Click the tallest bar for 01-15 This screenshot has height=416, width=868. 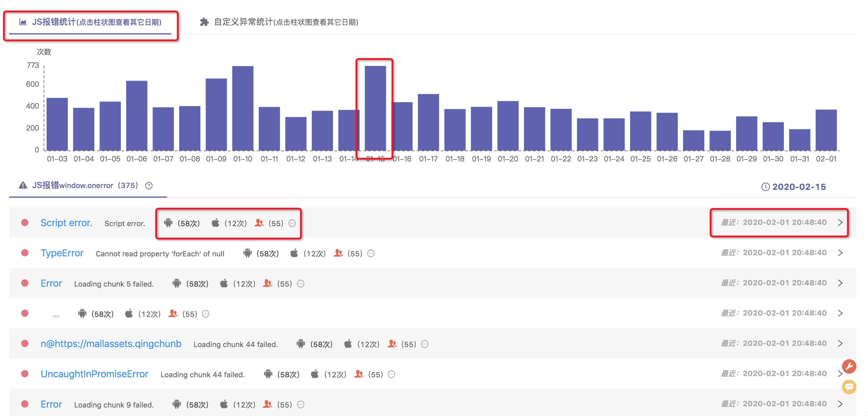coord(375,108)
